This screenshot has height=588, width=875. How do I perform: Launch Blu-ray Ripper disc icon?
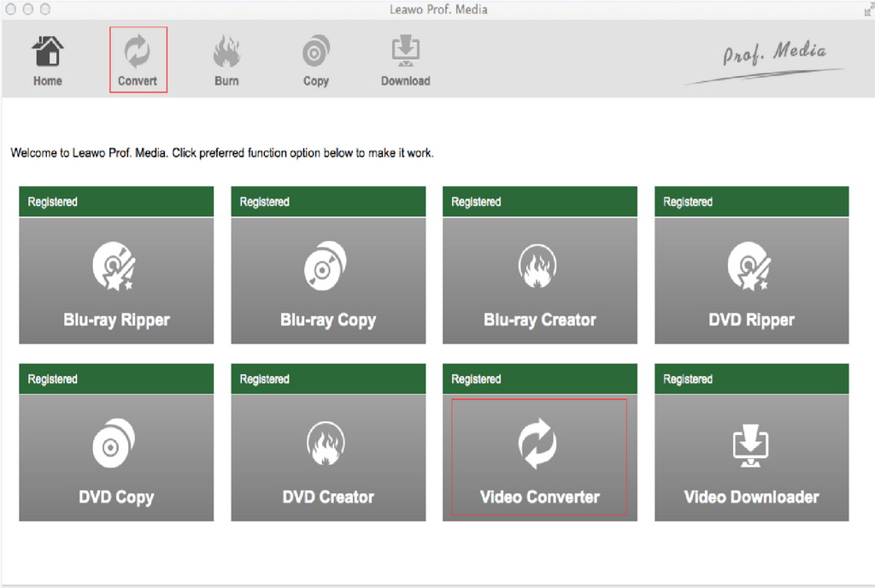click(115, 266)
